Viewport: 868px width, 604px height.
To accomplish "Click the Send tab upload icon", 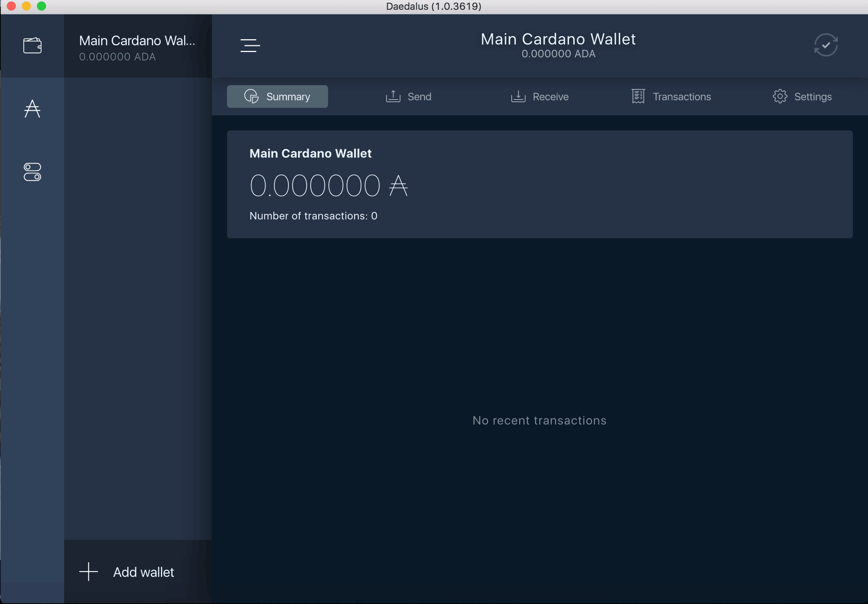I will (x=393, y=96).
